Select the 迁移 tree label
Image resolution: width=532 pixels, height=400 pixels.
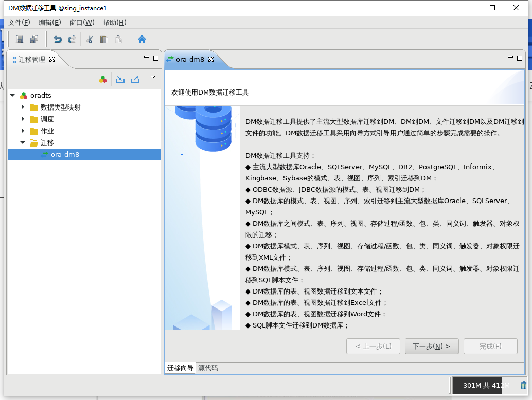47,143
